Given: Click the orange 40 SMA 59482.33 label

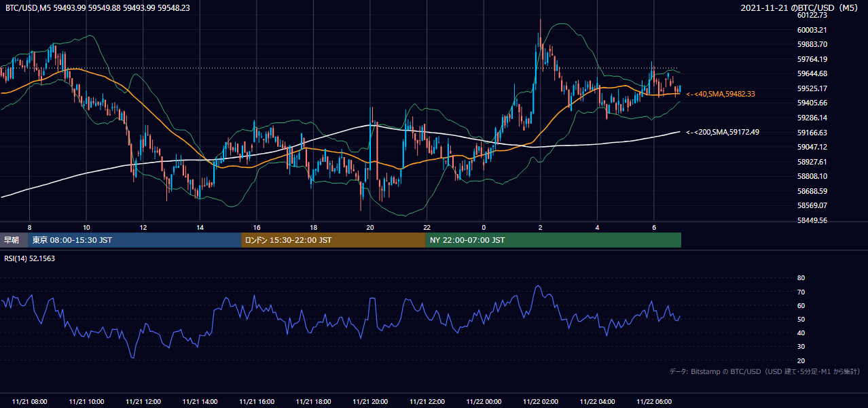Looking at the screenshot, I should click(721, 94).
